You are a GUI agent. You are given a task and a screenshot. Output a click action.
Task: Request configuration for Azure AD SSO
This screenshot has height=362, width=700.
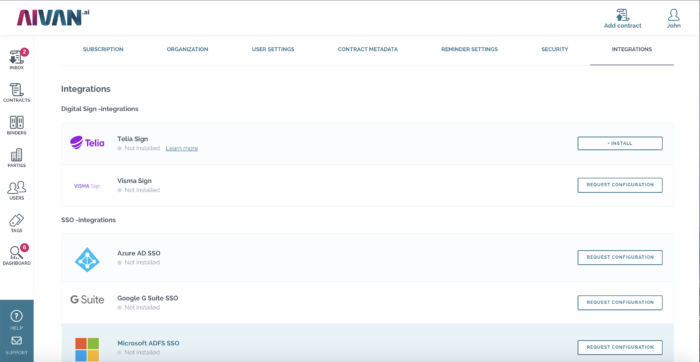click(620, 258)
